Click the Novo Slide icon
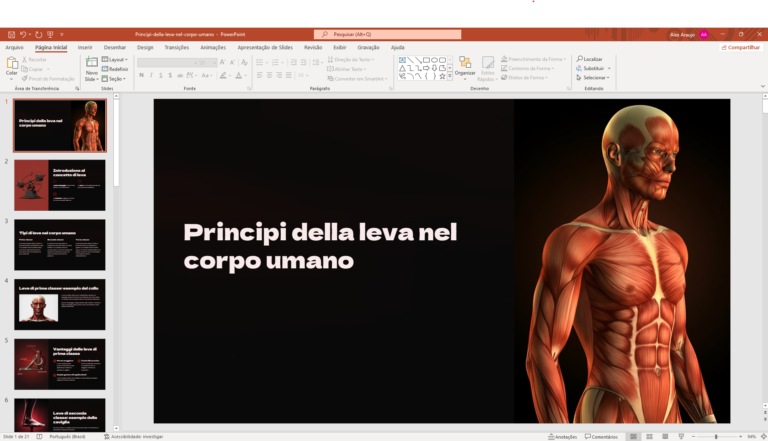The height and width of the screenshot is (441, 768). pos(91,64)
